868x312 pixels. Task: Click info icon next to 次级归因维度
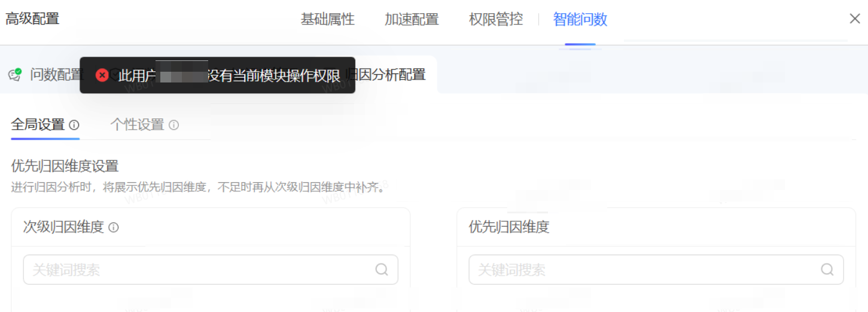click(x=114, y=228)
